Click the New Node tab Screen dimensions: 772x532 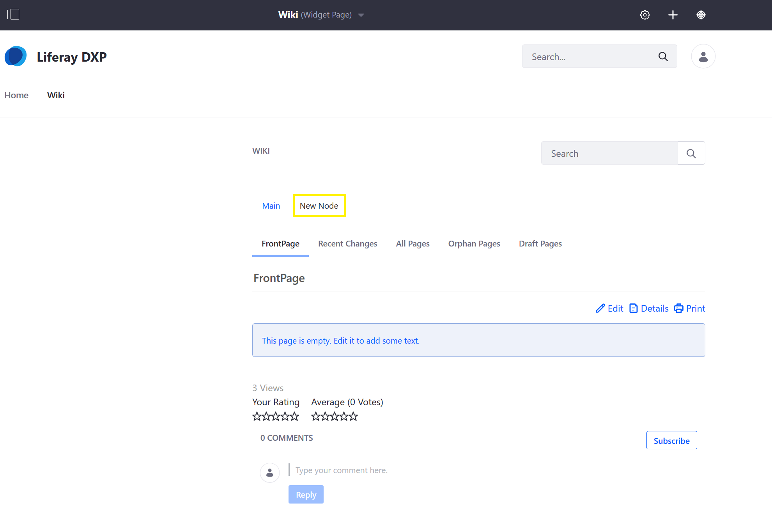click(x=319, y=205)
